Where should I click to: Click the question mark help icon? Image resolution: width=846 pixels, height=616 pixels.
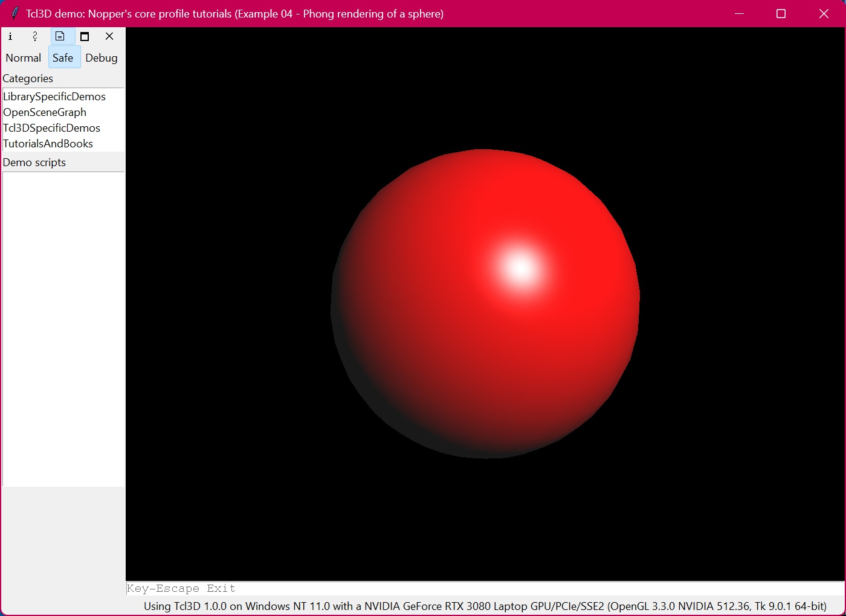35,36
